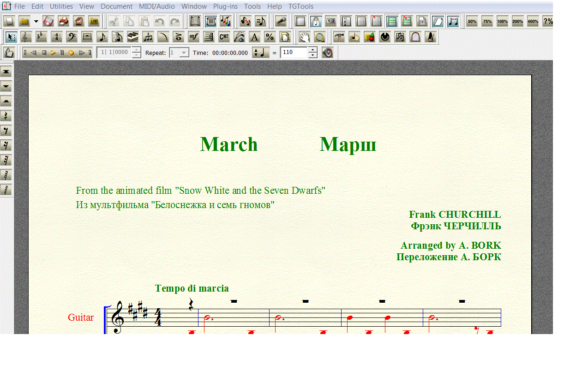The height and width of the screenshot is (377, 588).
Task: Set zoom to 100%
Action: pyautogui.click(x=502, y=21)
